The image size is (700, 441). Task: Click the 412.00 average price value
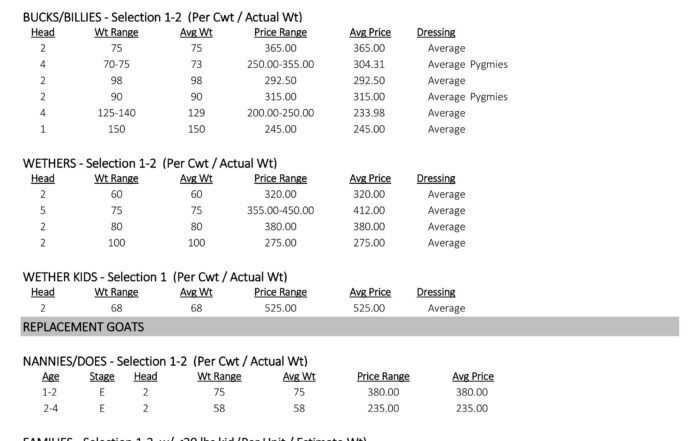tap(369, 210)
